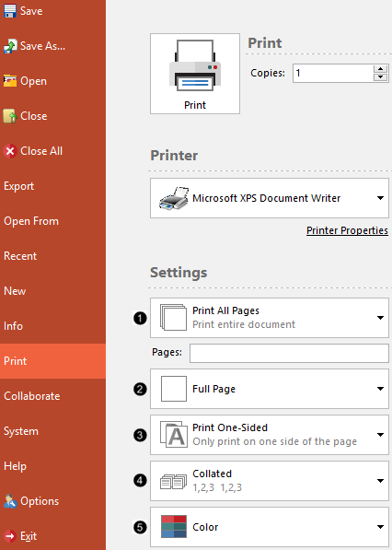Increase copies with the up arrow
This screenshot has height=550, width=392.
click(x=380, y=68)
